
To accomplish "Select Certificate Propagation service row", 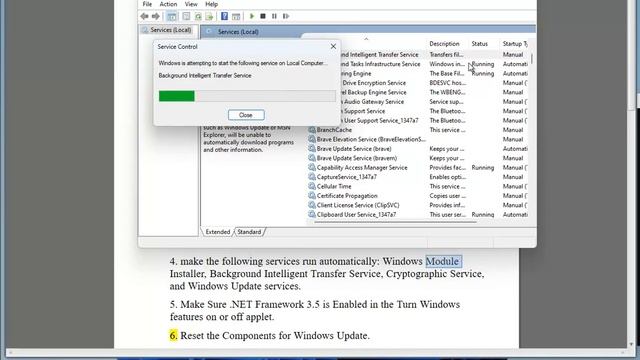I will pos(417,196).
